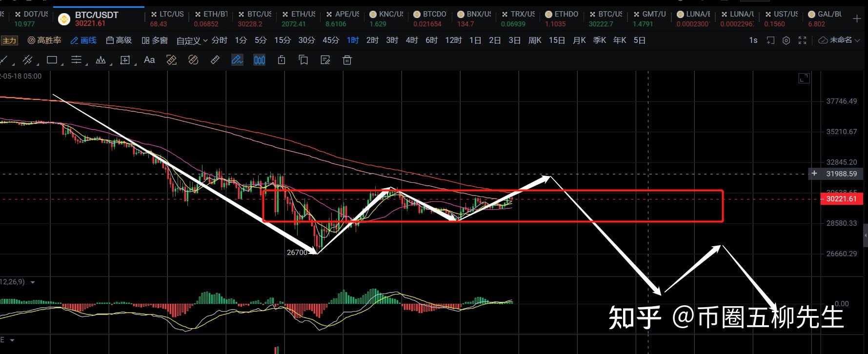This screenshot has width=868, height=354.
Task: Select the 45分 interval
Action: (x=331, y=40)
